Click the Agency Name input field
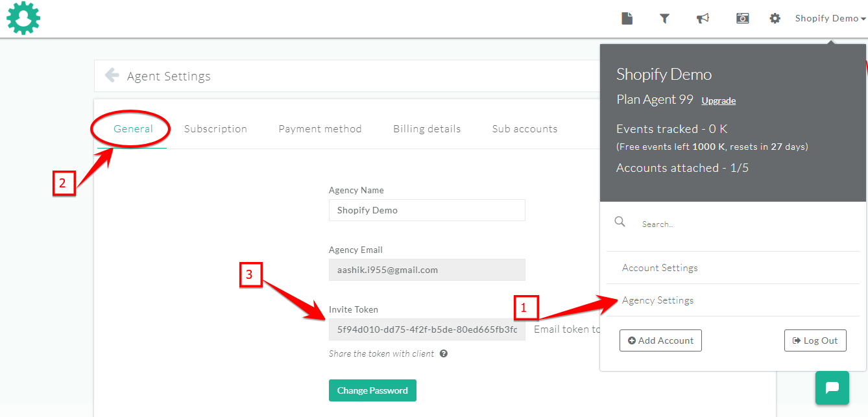Screen dimensions: 868x417 pos(427,210)
